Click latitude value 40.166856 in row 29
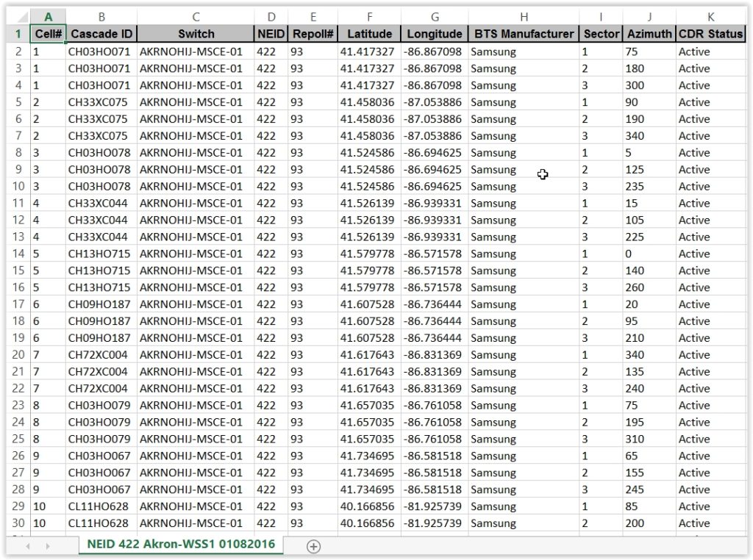 [x=369, y=506]
